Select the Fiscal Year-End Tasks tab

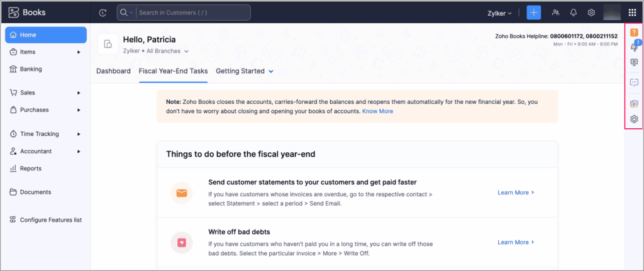pos(174,71)
